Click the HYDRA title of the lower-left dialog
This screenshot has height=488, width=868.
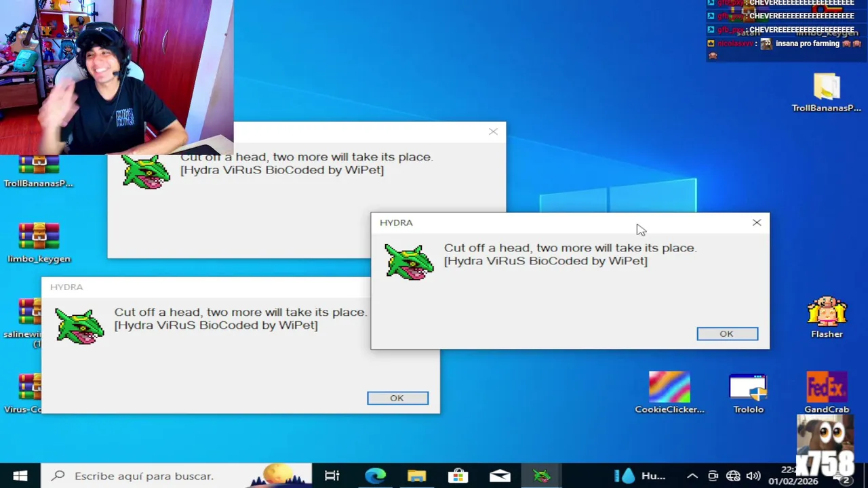pos(66,287)
